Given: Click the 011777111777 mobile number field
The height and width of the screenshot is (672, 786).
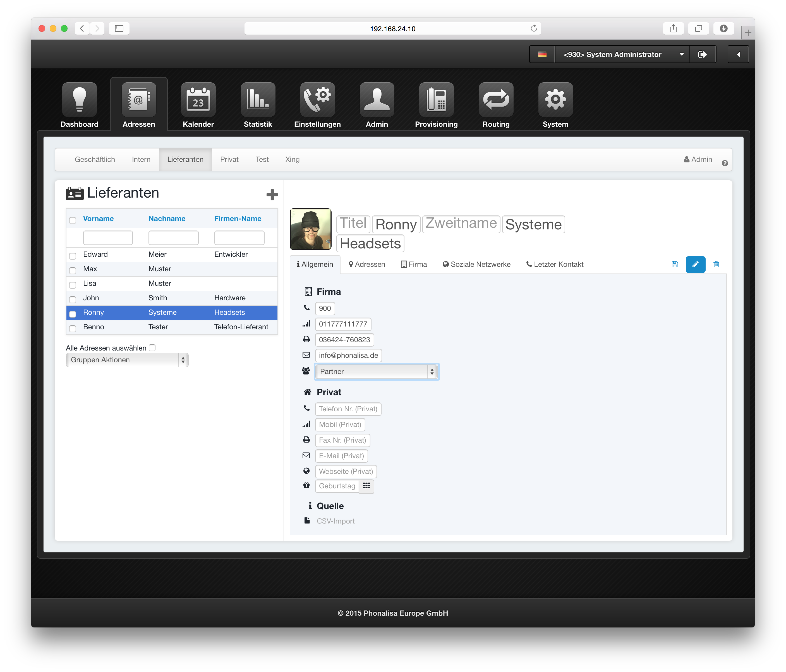Looking at the screenshot, I should 343,324.
